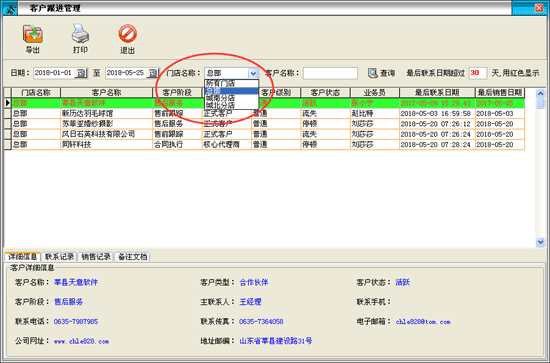Click the 最后销售日期 column header
This screenshot has width=550, height=363.
pyautogui.click(x=500, y=93)
